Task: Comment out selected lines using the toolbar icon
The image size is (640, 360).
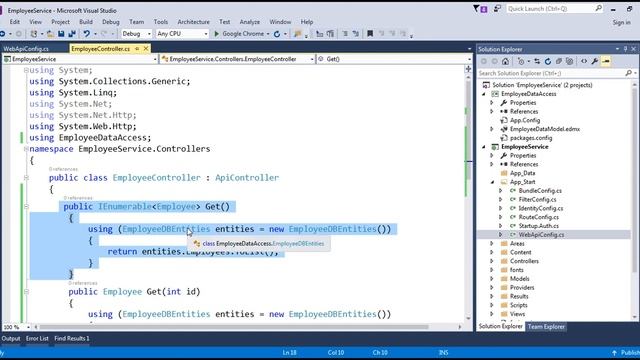Action: point(345,34)
